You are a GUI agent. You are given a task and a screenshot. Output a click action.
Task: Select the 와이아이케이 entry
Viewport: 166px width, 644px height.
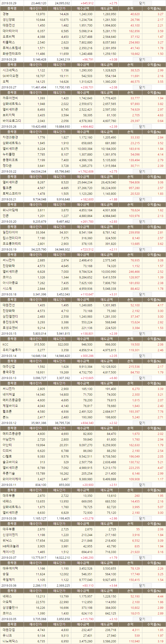point(83,479)
